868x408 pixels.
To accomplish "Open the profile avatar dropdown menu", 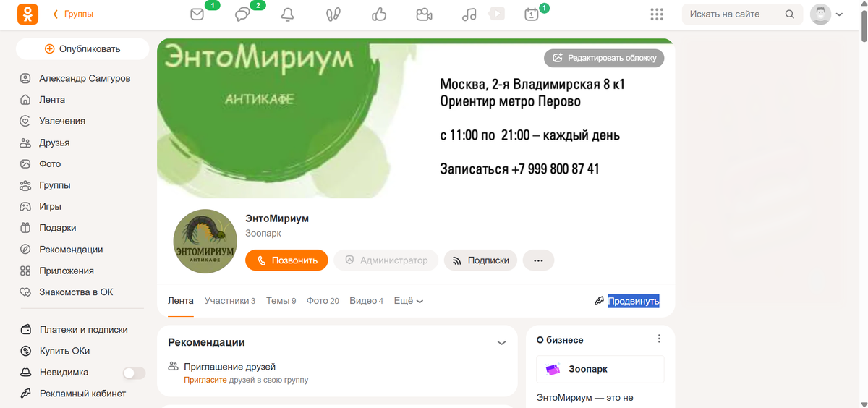I will [x=826, y=14].
